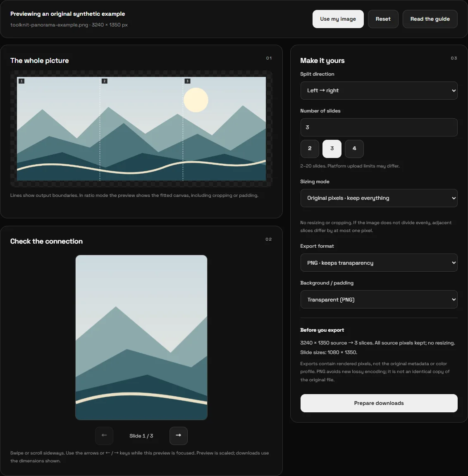Screen dimensions: 468x476
Task: Open the Background / padding dropdown
Action: tap(379, 300)
